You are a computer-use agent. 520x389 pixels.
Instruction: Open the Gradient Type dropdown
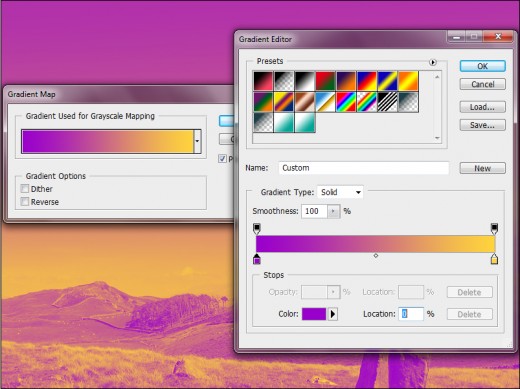click(340, 192)
